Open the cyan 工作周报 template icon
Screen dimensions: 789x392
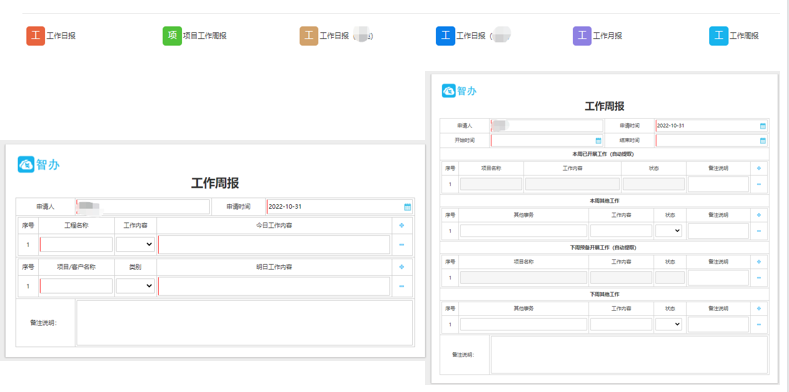coord(719,36)
